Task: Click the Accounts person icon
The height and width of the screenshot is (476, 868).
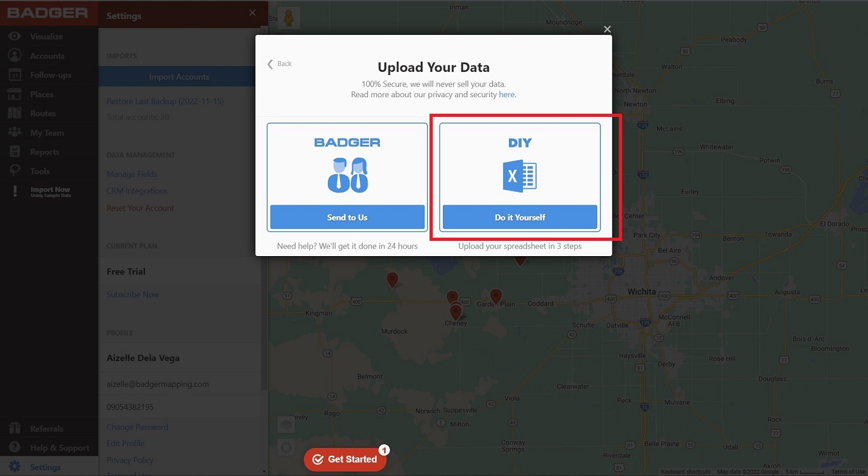Action: [15, 56]
